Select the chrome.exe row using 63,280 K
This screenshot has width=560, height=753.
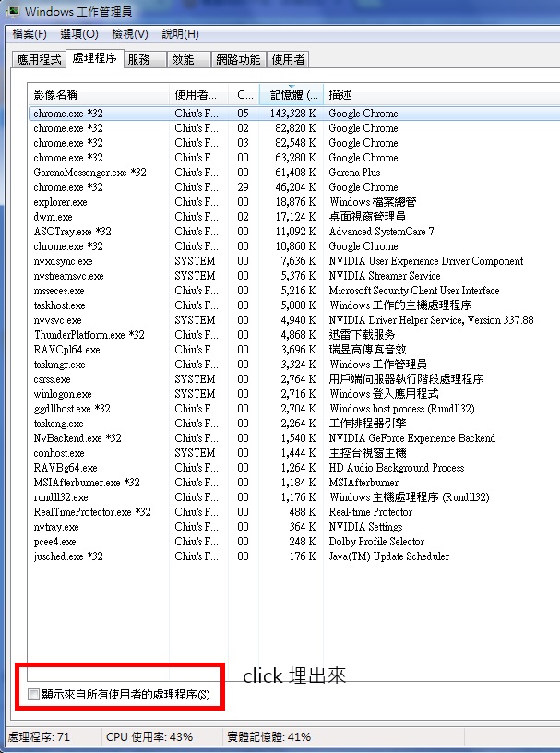click(x=293, y=158)
